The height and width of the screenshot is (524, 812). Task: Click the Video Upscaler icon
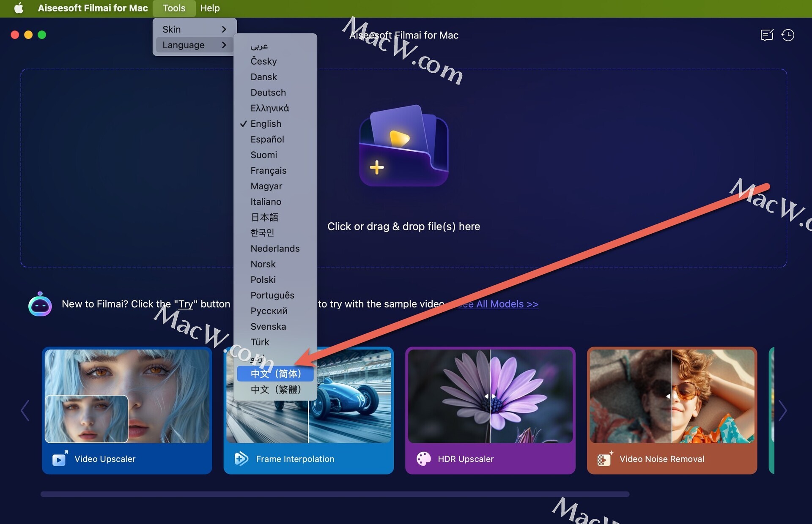coord(60,458)
